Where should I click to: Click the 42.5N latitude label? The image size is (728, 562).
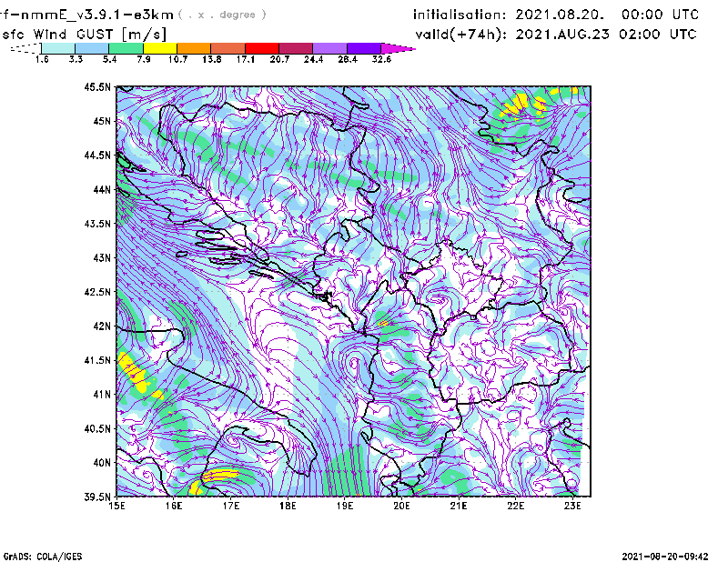(x=97, y=292)
